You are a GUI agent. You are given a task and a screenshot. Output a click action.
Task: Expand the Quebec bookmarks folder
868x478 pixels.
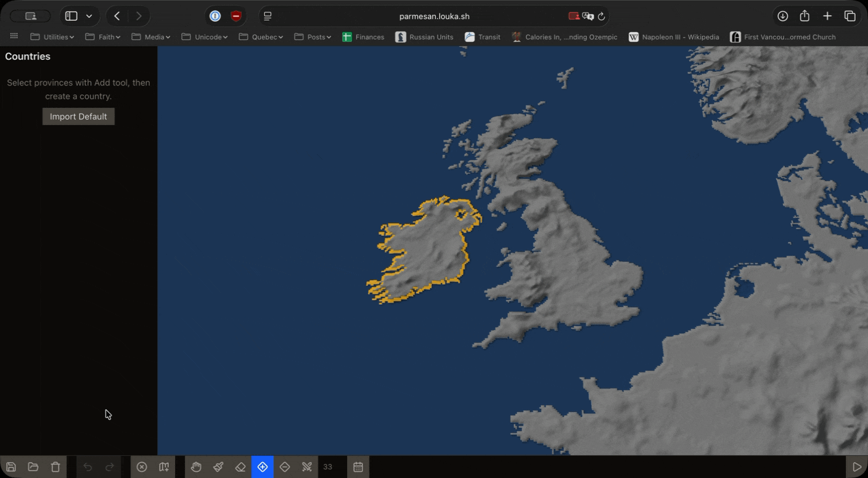pos(261,37)
